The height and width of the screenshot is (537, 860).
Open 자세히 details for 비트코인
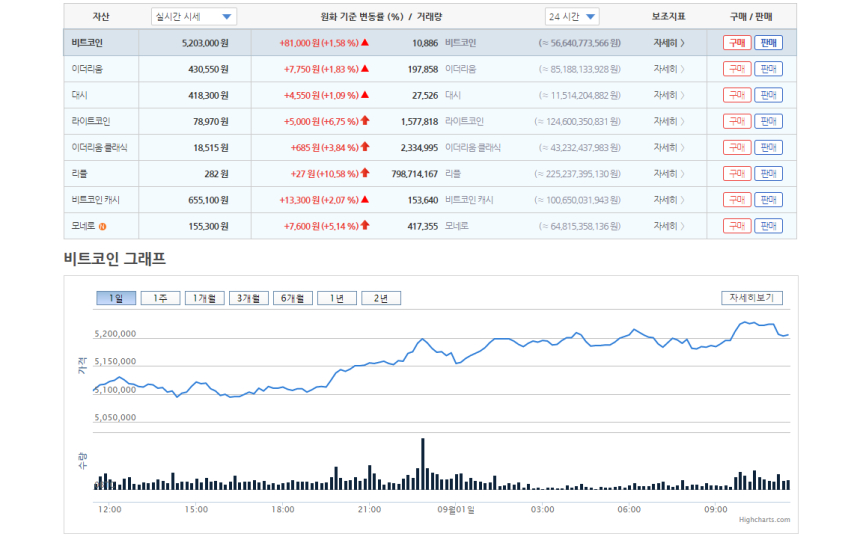(669, 43)
